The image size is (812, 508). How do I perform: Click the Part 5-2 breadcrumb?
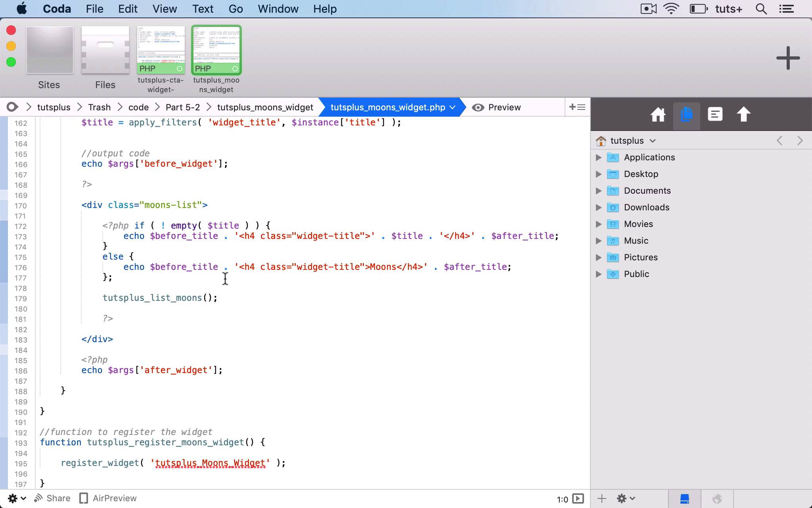(182, 108)
